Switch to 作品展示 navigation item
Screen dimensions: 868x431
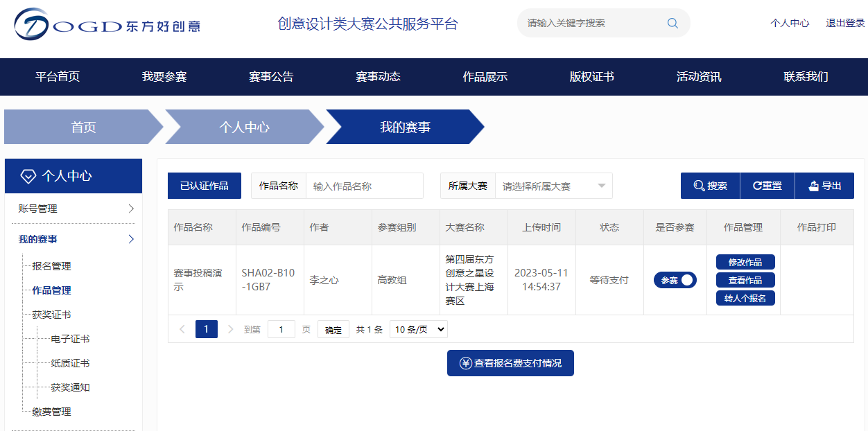[485, 77]
